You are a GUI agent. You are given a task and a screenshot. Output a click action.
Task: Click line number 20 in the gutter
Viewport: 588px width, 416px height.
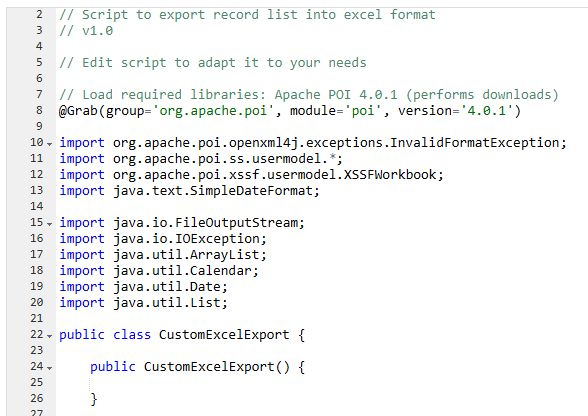[x=37, y=302]
